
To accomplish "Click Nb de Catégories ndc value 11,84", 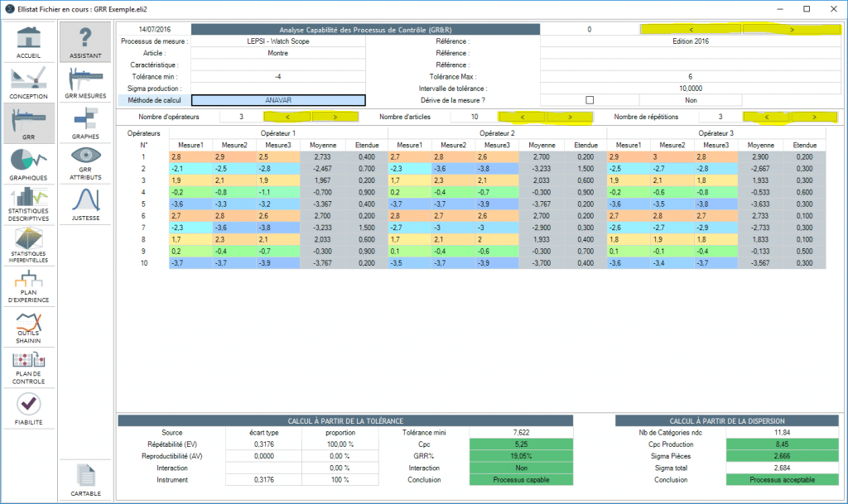I will click(782, 432).
